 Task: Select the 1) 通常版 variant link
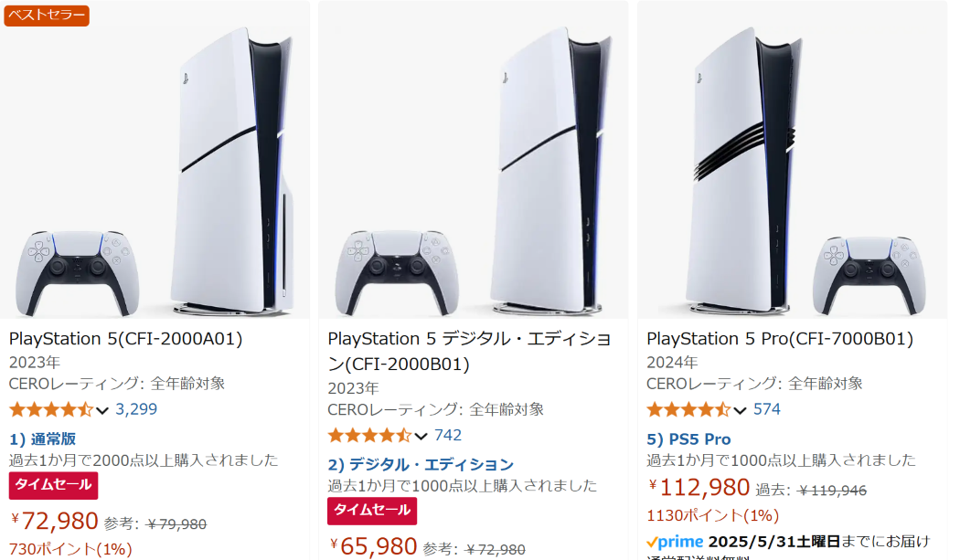click(x=42, y=438)
